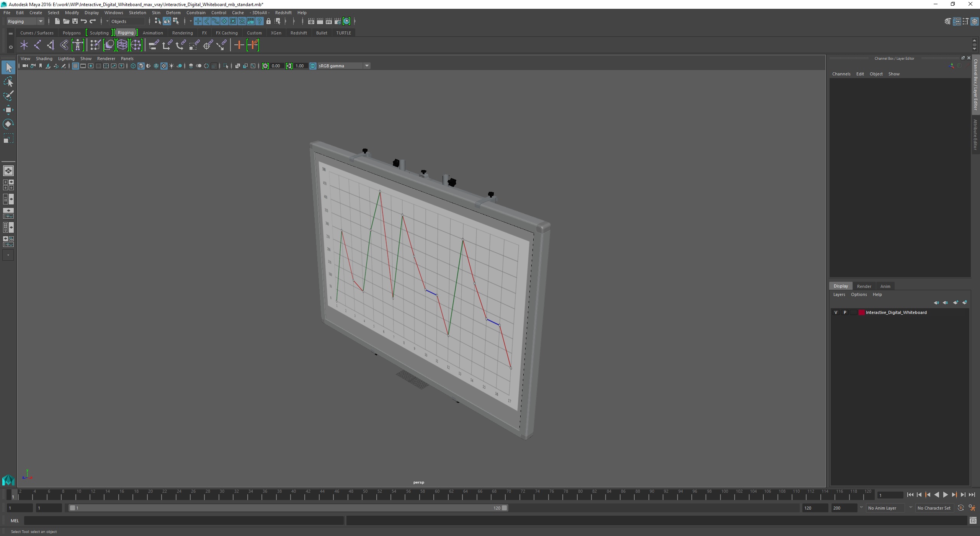Click the Lattice deformer shelf icon
This screenshot has height=536, width=980.
tap(122, 45)
